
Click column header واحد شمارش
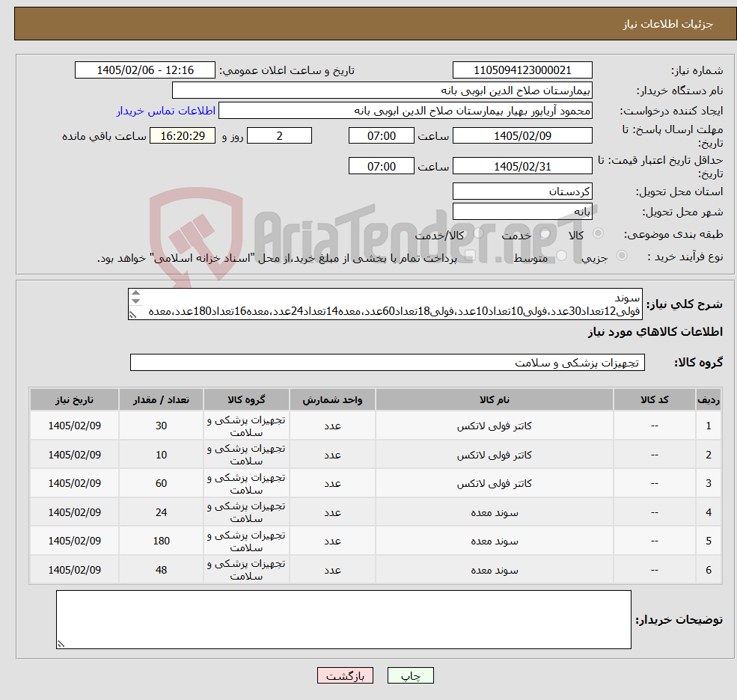[x=332, y=400]
